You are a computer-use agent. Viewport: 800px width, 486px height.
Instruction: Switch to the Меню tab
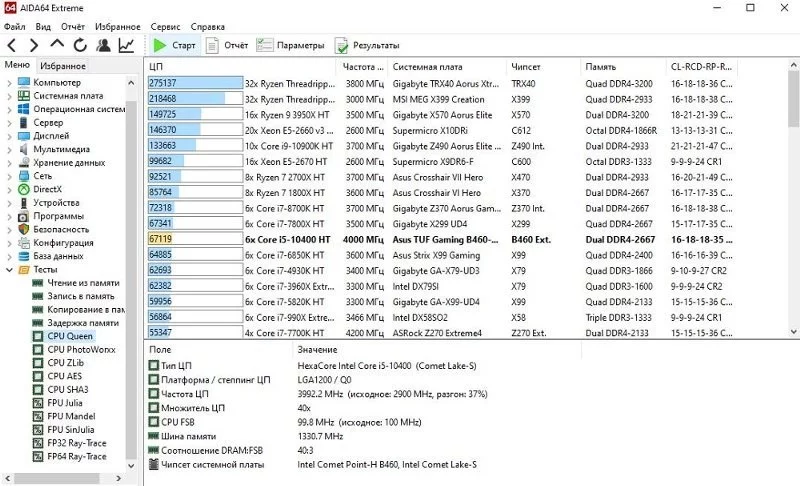pyautogui.click(x=17, y=65)
